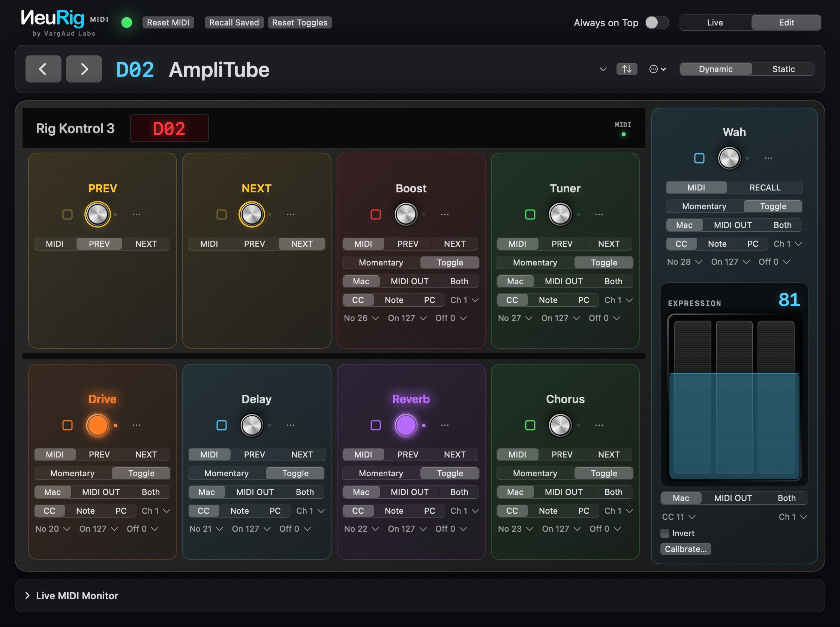The width and height of the screenshot is (840, 627).
Task: Switch to Edit mode
Action: tap(786, 22)
